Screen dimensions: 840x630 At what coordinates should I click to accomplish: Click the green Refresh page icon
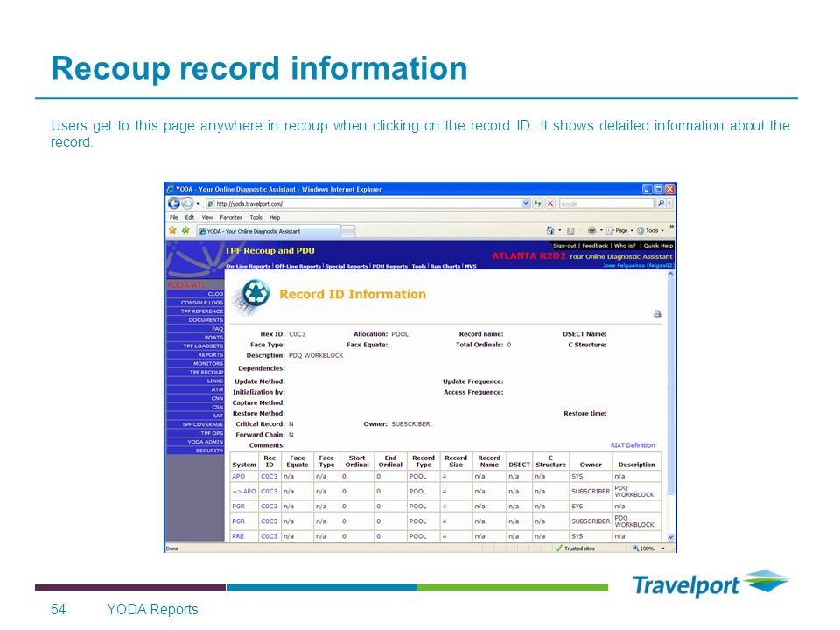(538, 204)
